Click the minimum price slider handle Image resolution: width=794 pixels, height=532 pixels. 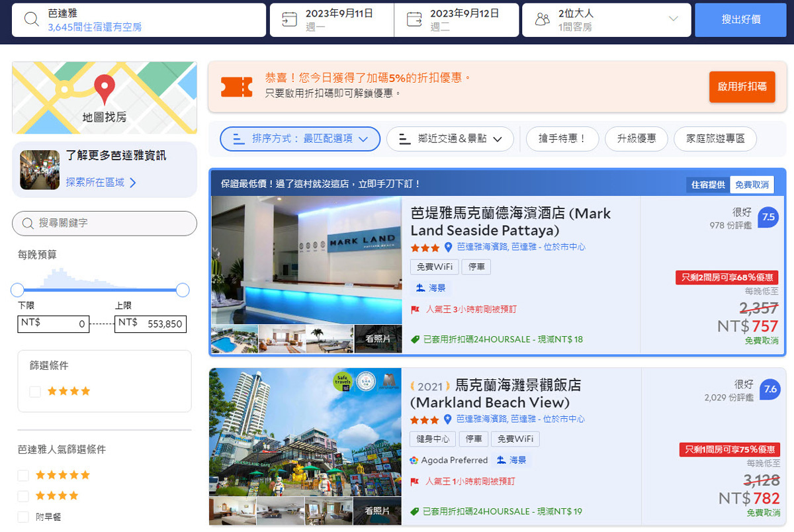(x=18, y=290)
